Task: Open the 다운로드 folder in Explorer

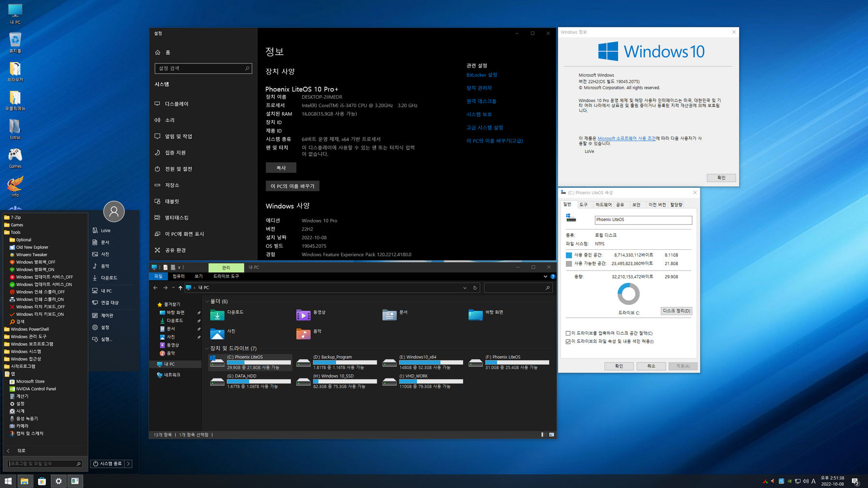Action: 228,315
